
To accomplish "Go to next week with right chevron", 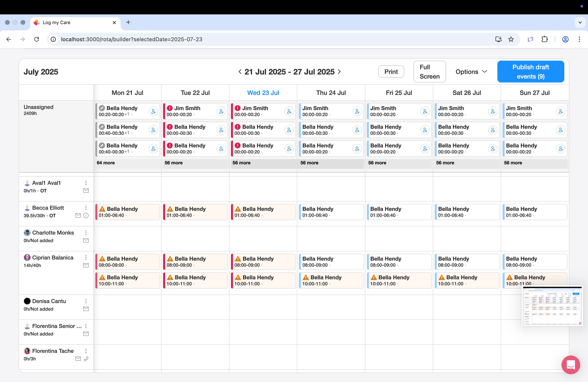I will [339, 72].
